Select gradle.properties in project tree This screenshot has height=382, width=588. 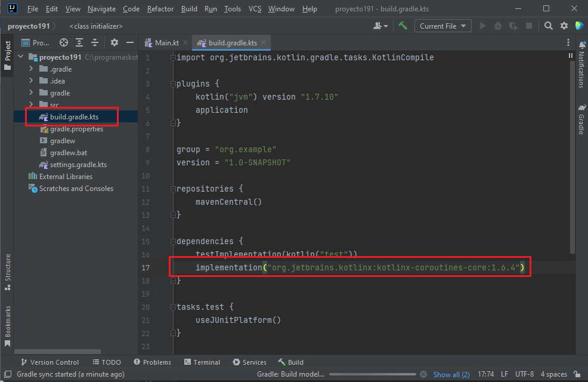(x=76, y=129)
